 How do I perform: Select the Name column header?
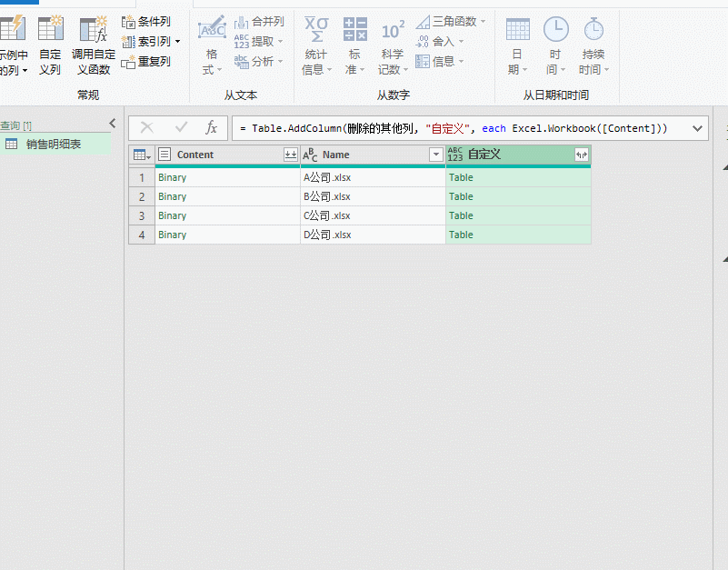point(373,155)
